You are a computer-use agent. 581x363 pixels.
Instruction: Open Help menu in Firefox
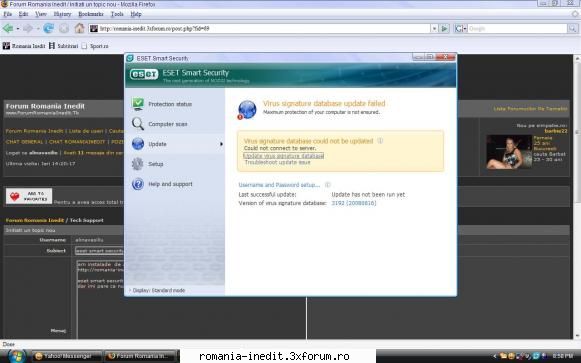(x=136, y=14)
